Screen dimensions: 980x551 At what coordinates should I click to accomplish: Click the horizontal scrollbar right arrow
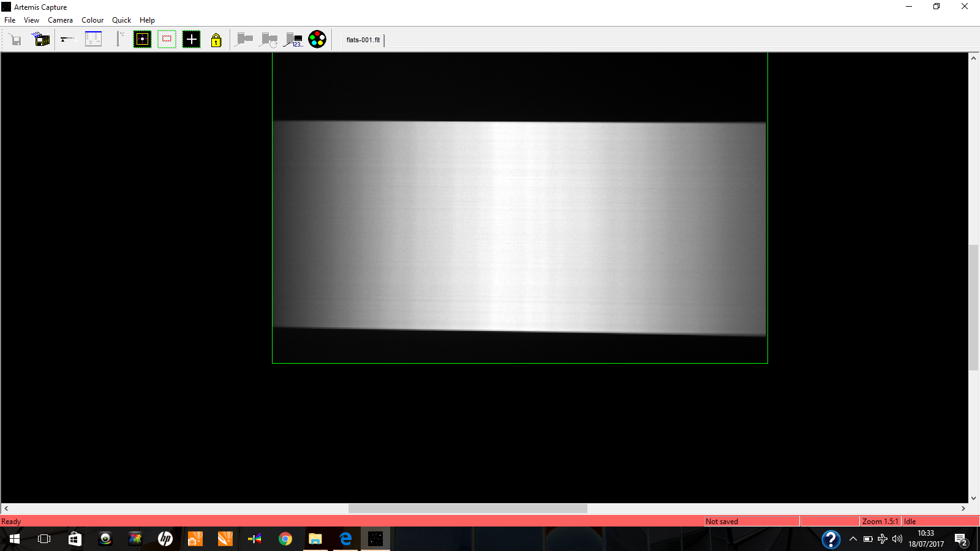point(963,509)
